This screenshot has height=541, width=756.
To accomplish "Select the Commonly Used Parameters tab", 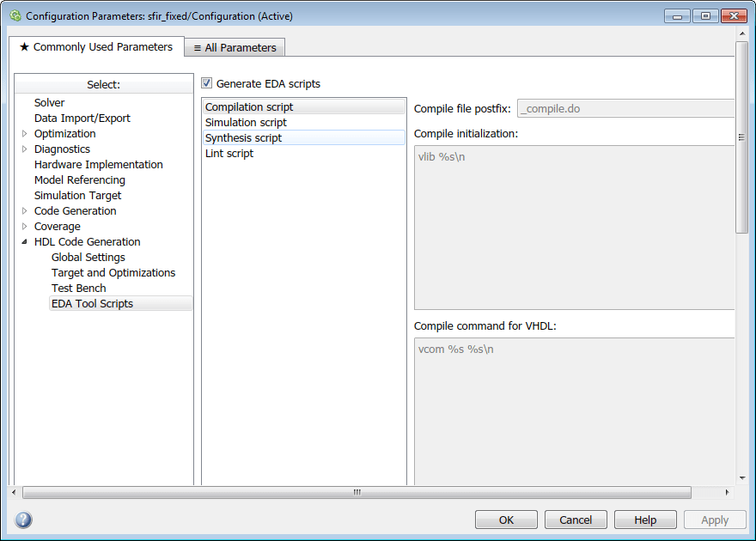I will [95, 47].
